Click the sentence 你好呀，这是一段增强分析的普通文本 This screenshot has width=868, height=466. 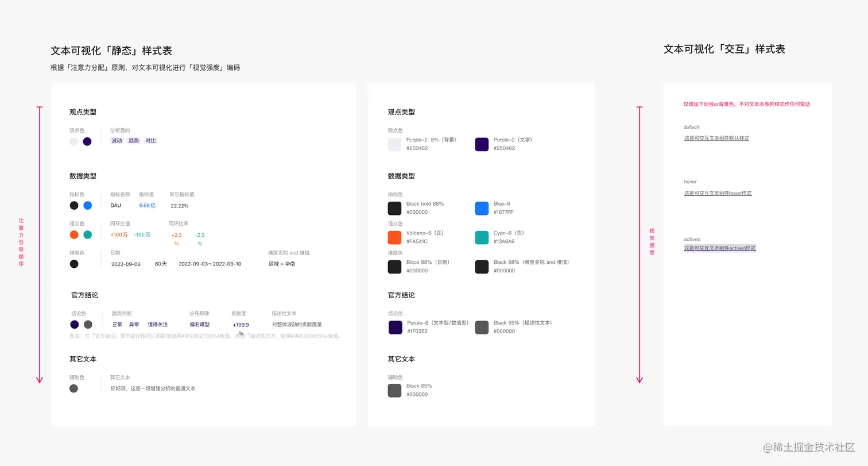[x=153, y=388]
